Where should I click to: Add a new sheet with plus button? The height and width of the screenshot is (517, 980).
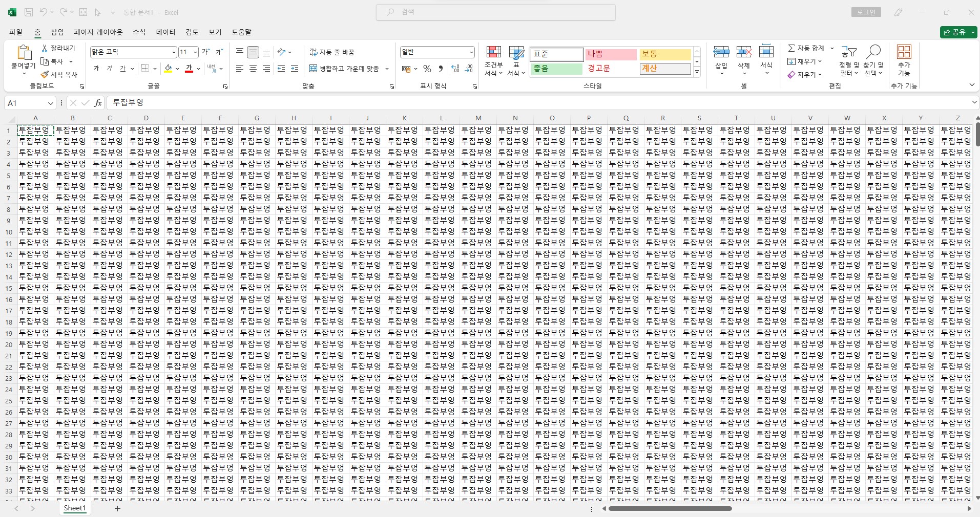click(117, 508)
